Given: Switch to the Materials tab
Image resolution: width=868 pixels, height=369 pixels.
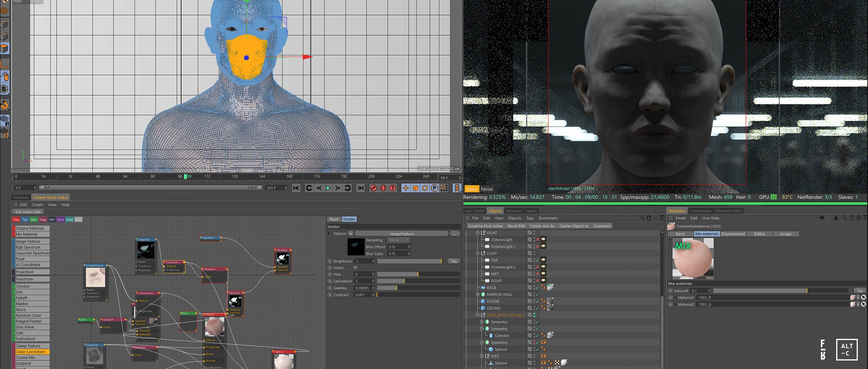Looking at the screenshot, I should point(21,197).
